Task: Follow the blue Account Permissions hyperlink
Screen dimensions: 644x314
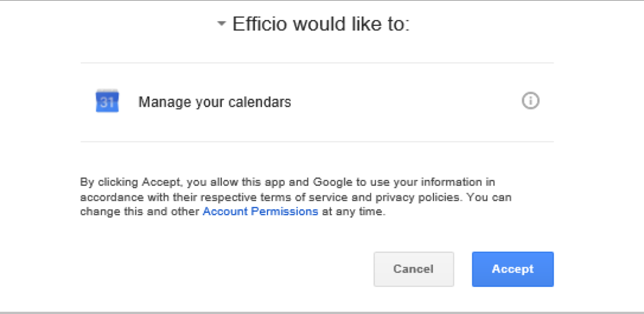Action: tap(260, 212)
